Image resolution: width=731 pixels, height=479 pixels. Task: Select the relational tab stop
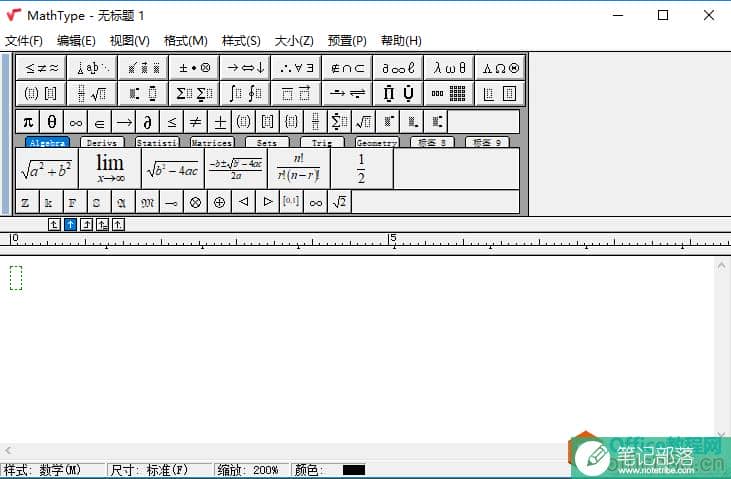[102, 225]
